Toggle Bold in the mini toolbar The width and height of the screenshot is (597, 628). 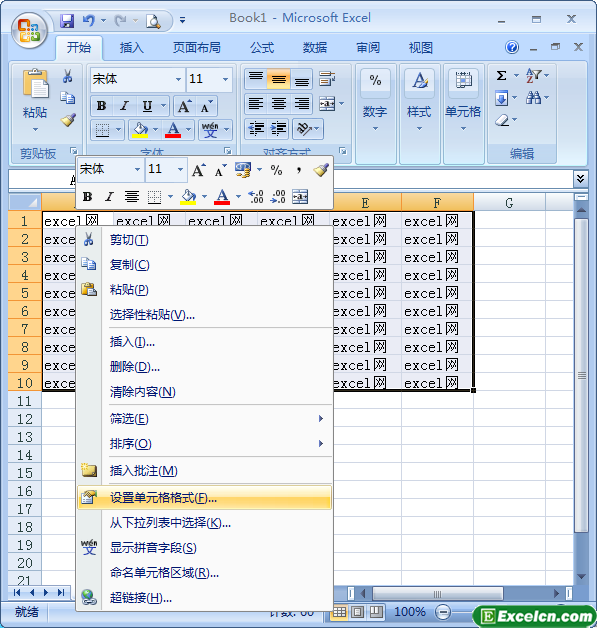[x=87, y=197]
